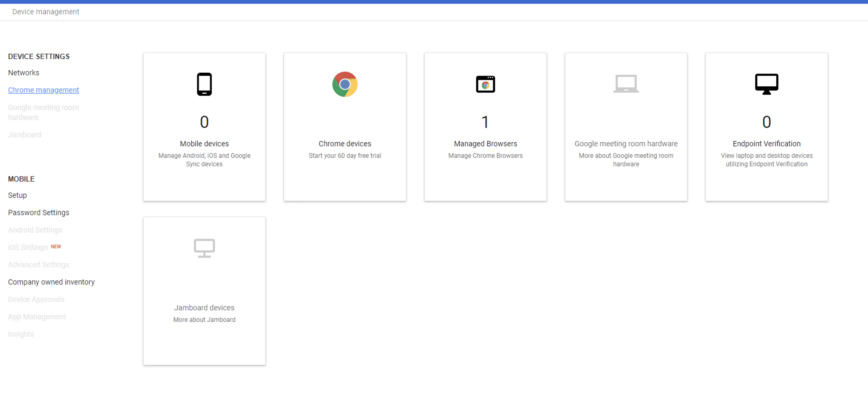Click Mobile devices count 0
Image resolution: width=868 pixels, height=393 pixels.
[x=204, y=122]
